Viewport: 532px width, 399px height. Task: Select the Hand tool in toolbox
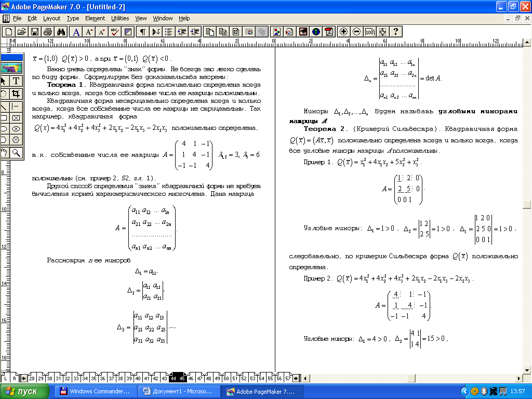[x=4, y=153]
